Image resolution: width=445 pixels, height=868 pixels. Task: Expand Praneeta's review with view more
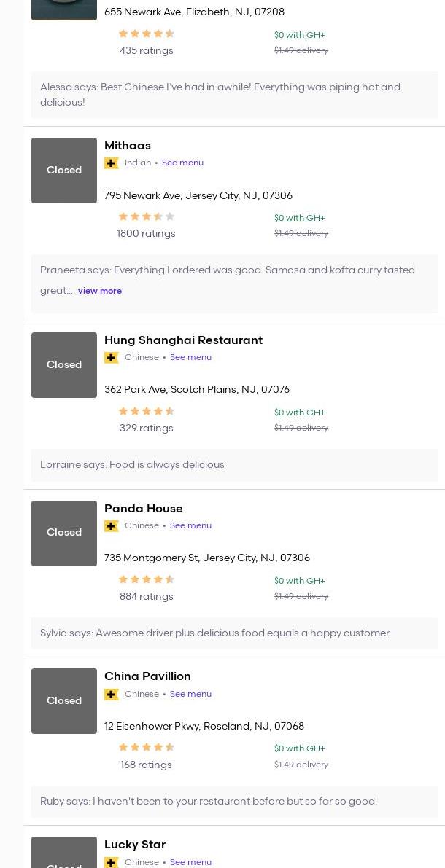click(100, 291)
